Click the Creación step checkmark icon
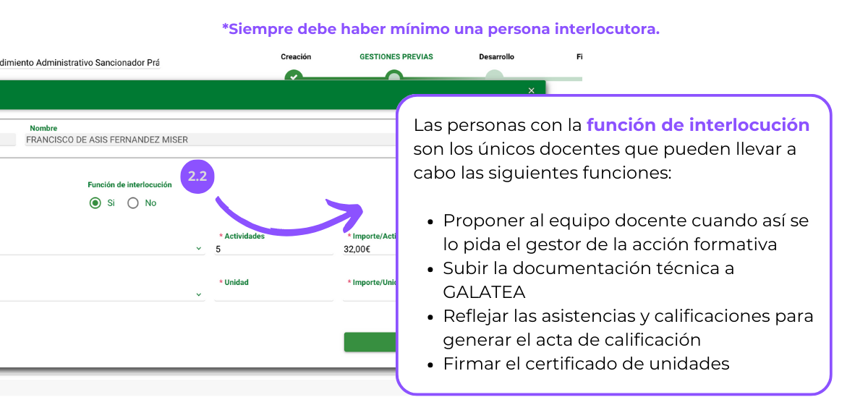The image size is (868, 418). [x=293, y=76]
